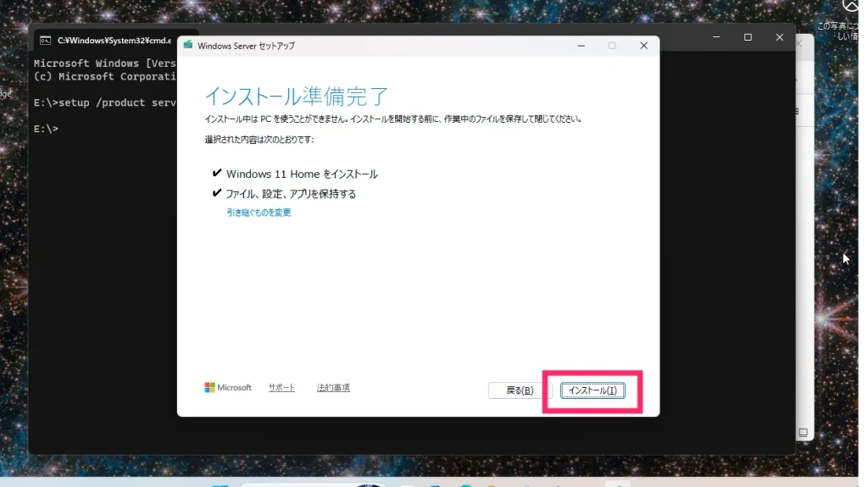This screenshot has width=868, height=487.
Task: Click the 選択された内容は次のとおりです text
Action: tap(259, 140)
